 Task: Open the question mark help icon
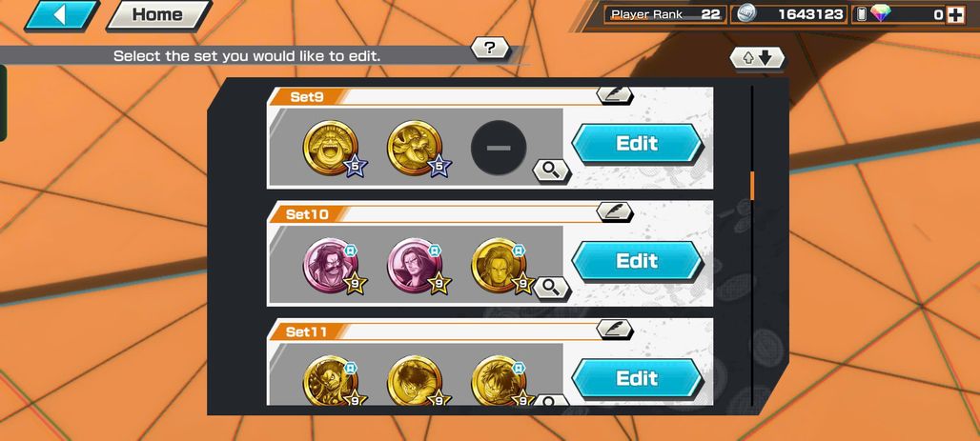click(x=490, y=48)
